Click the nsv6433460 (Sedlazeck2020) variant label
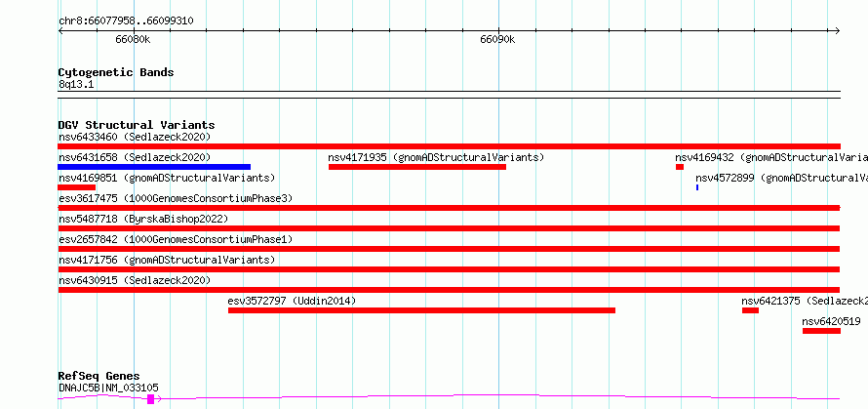868x409 pixels. point(135,137)
